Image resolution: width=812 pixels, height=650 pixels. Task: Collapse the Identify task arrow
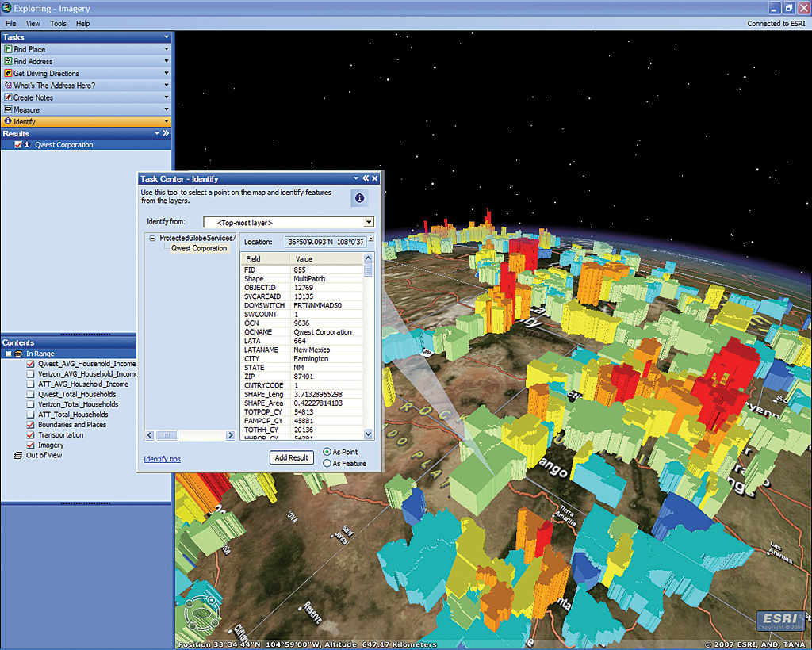point(167,121)
